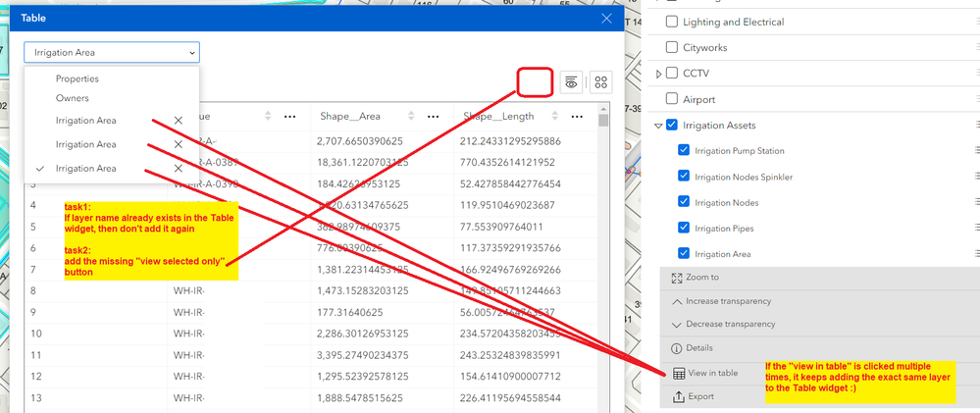
Task: Click the Shape__Length column header
Action: [x=498, y=116]
